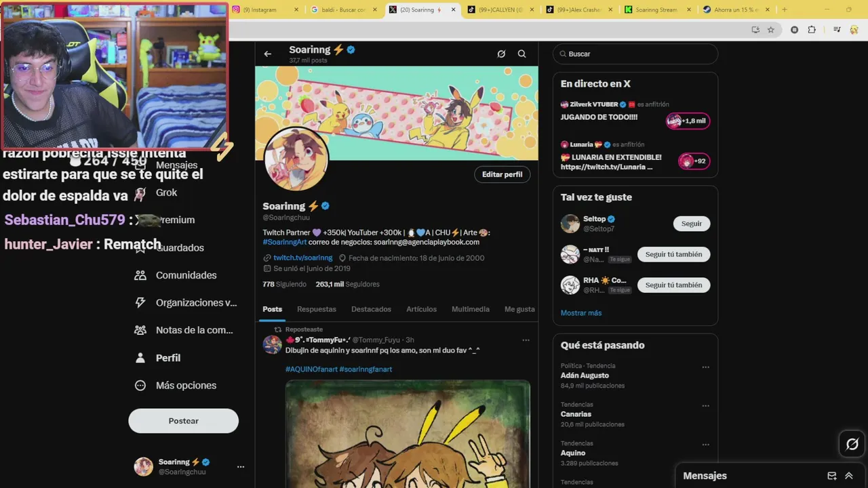The width and height of the screenshot is (868, 488).
Task: Open the Adán Augusto trend
Action: point(585,375)
